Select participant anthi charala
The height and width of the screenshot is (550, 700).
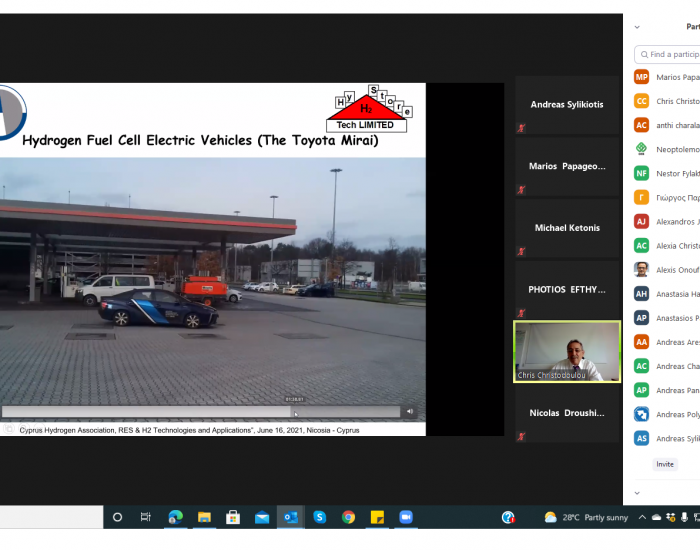[667, 125]
